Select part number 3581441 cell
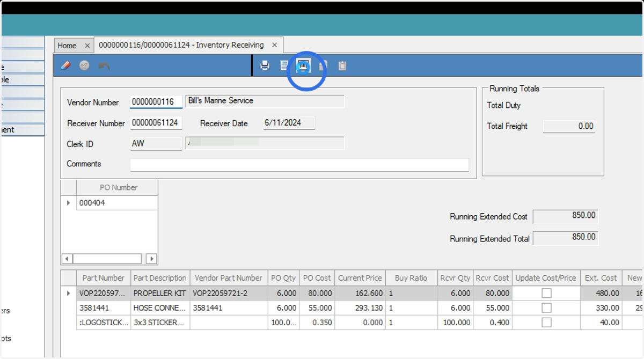Screen dimensions: 644x359 104,308
